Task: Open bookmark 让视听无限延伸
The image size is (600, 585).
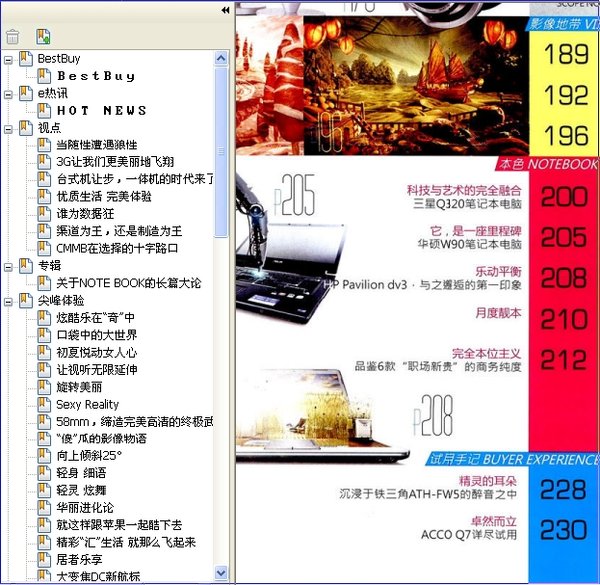Action: pos(97,370)
